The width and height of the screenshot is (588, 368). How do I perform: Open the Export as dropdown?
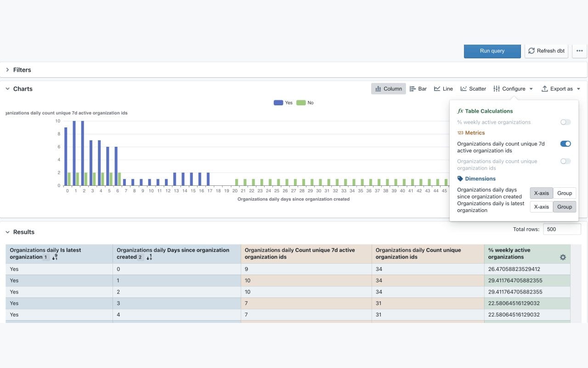560,88
